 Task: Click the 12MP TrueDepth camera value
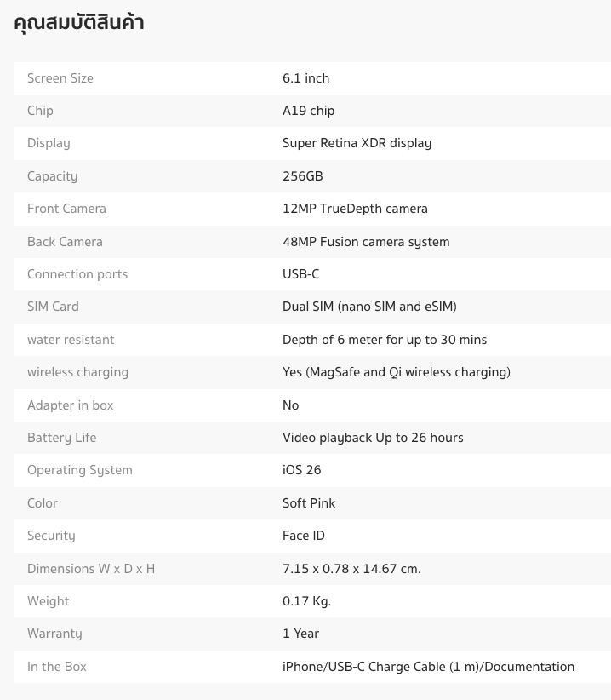[355, 209]
